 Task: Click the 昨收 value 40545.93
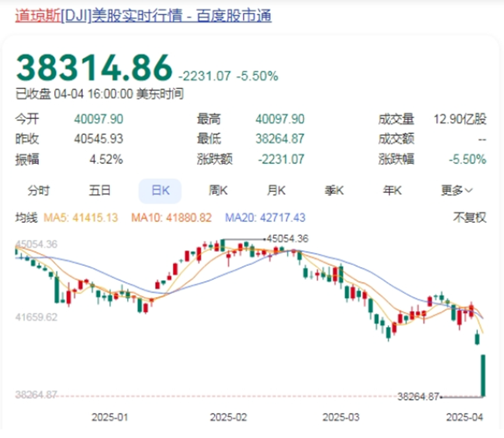[x=98, y=139]
